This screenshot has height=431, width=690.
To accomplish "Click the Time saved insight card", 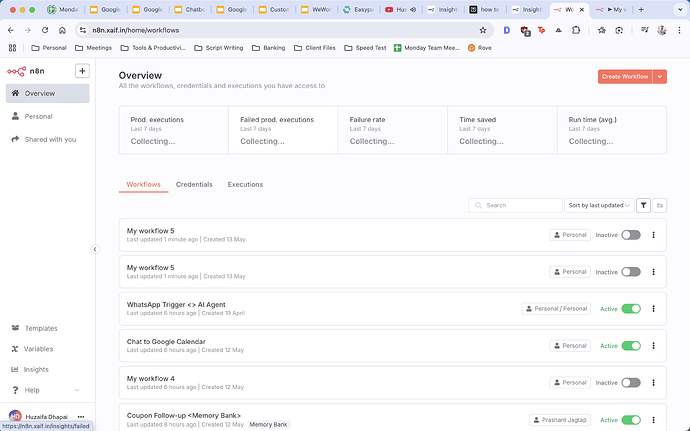I will coord(502,130).
